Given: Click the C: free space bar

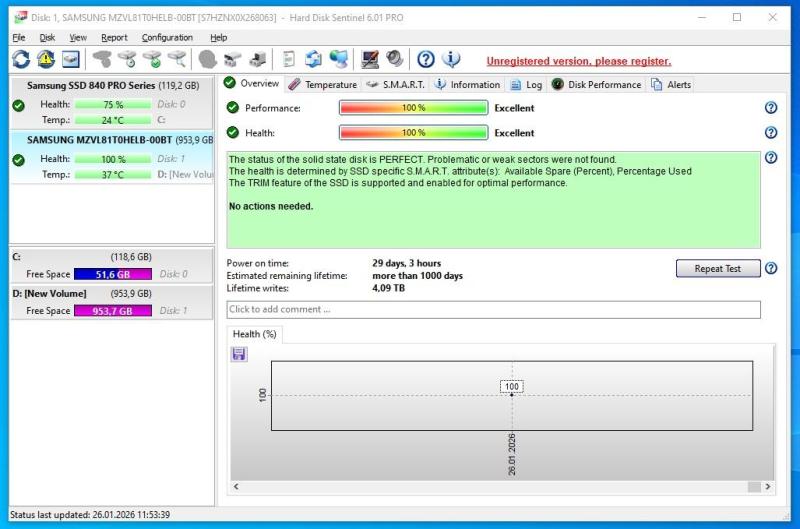Looking at the screenshot, I should (112, 274).
